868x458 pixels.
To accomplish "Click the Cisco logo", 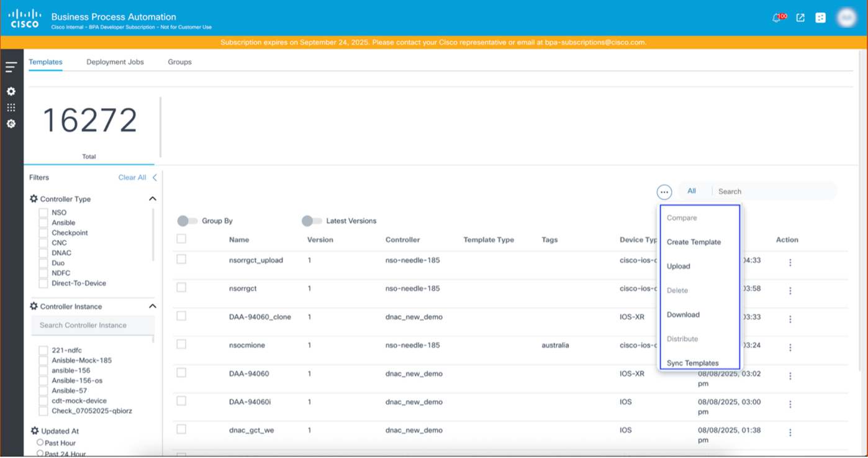I will pos(25,18).
